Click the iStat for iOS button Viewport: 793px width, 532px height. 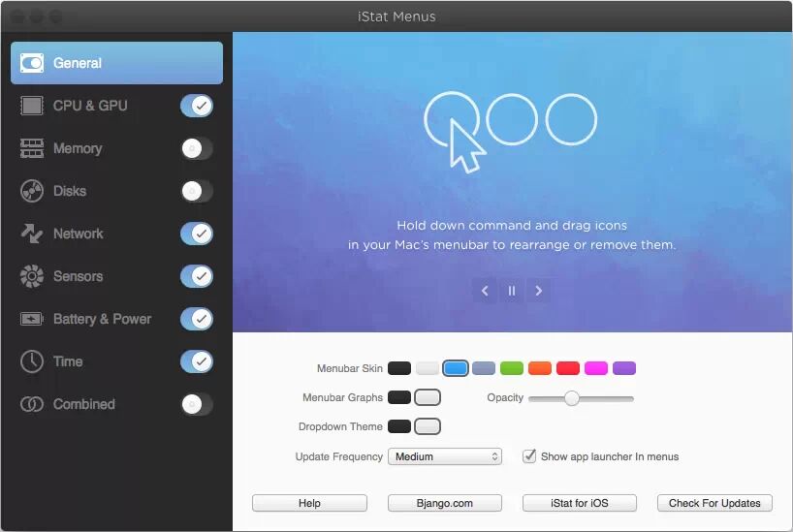(580, 503)
